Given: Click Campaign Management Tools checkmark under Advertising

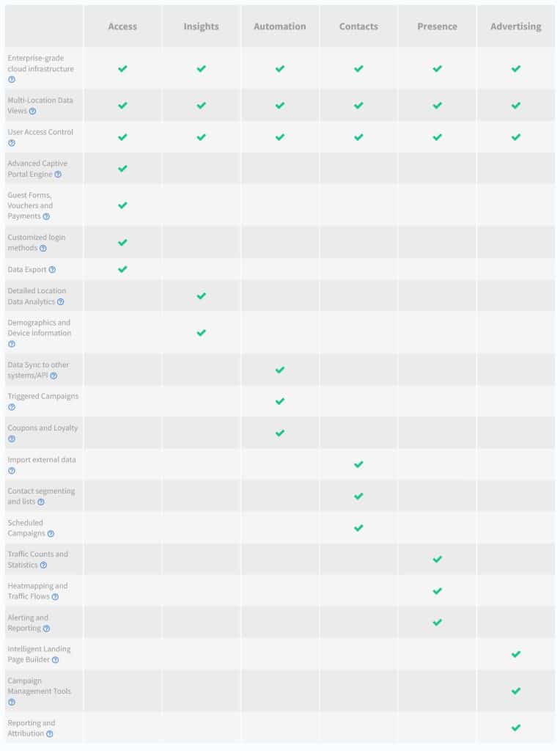Looking at the screenshot, I should click(515, 691).
